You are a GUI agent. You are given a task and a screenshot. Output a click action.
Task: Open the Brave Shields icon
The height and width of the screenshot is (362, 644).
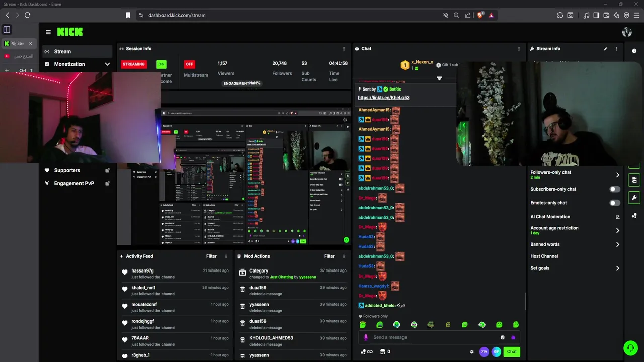coord(480,15)
